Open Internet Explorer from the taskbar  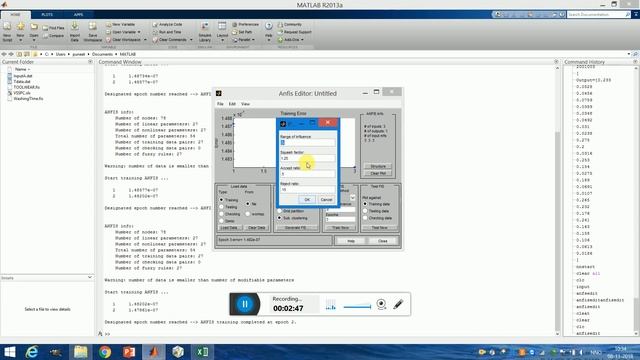[32, 352]
